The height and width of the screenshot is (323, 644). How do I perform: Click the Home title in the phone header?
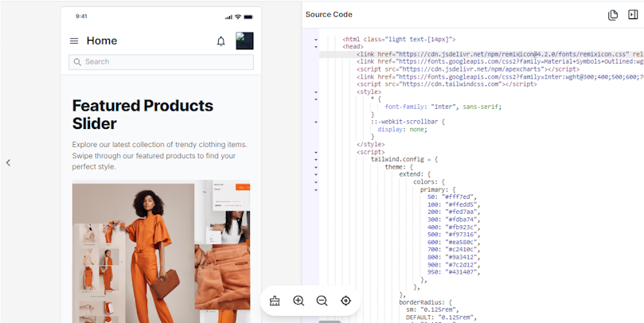[102, 41]
